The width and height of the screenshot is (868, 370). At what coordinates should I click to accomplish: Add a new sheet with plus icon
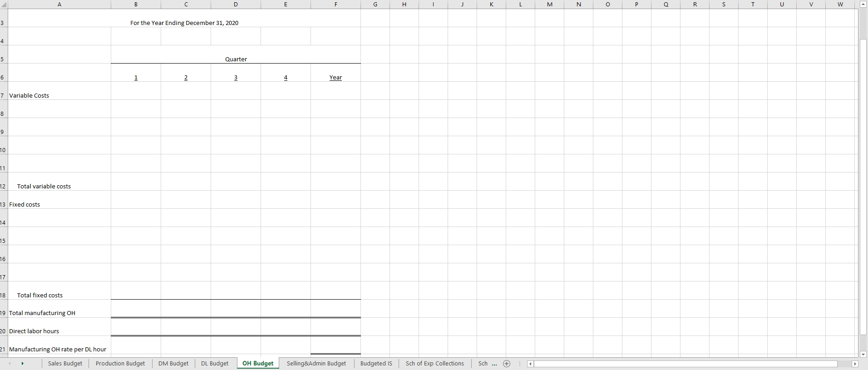(x=507, y=364)
